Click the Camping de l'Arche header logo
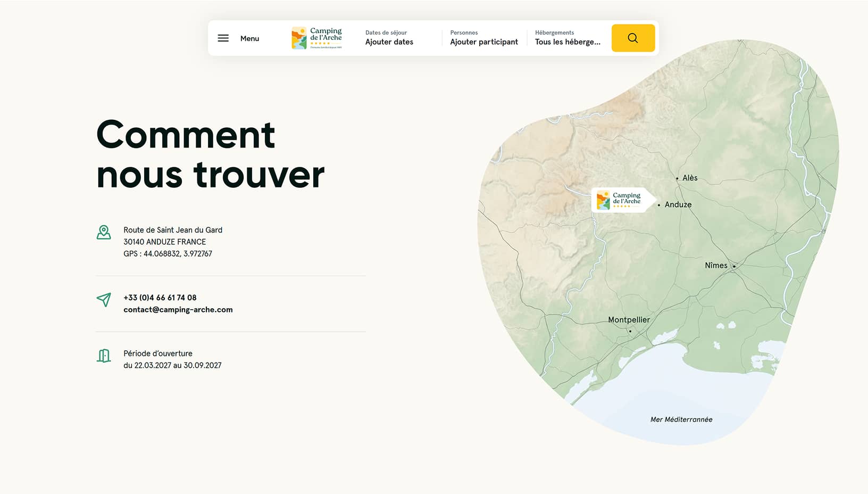 pyautogui.click(x=317, y=38)
